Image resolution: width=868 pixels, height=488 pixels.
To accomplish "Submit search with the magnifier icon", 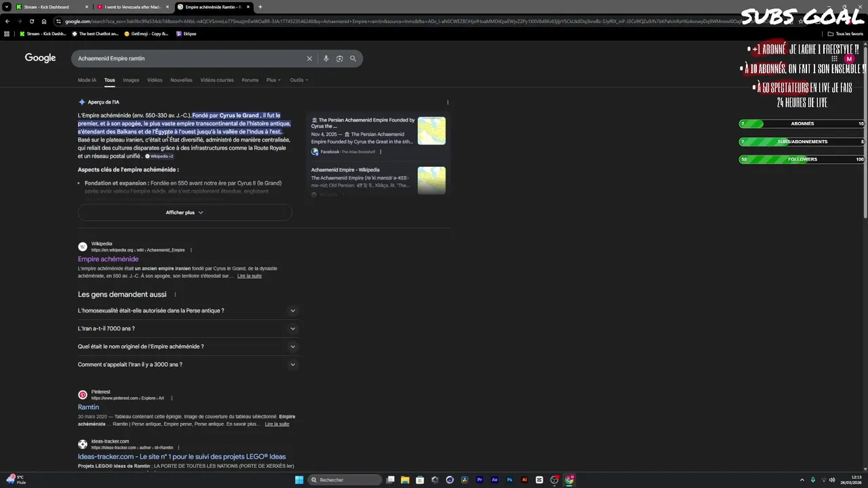I will (x=353, y=58).
